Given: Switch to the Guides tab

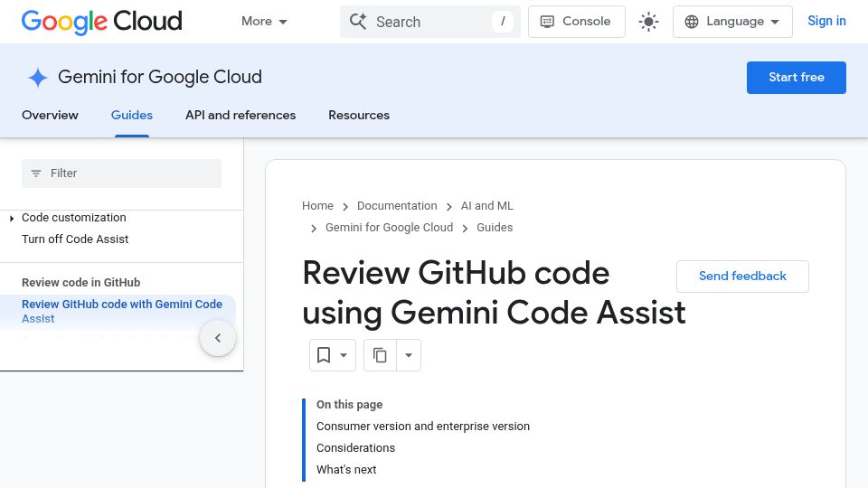Looking at the screenshot, I should (x=132, y=115).
